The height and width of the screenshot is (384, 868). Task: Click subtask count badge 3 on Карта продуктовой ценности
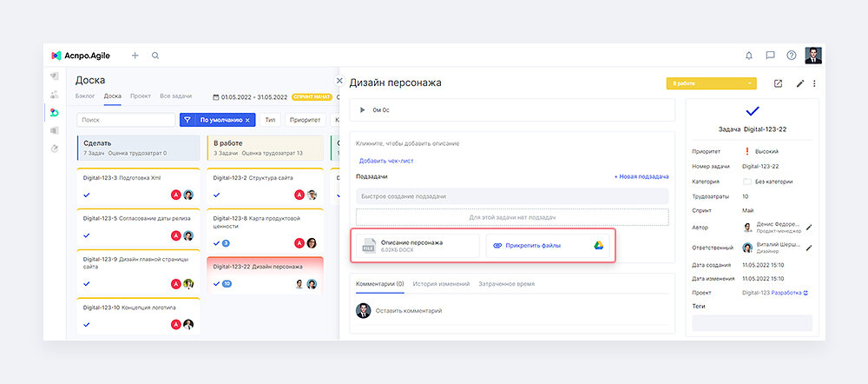(226, 242)
